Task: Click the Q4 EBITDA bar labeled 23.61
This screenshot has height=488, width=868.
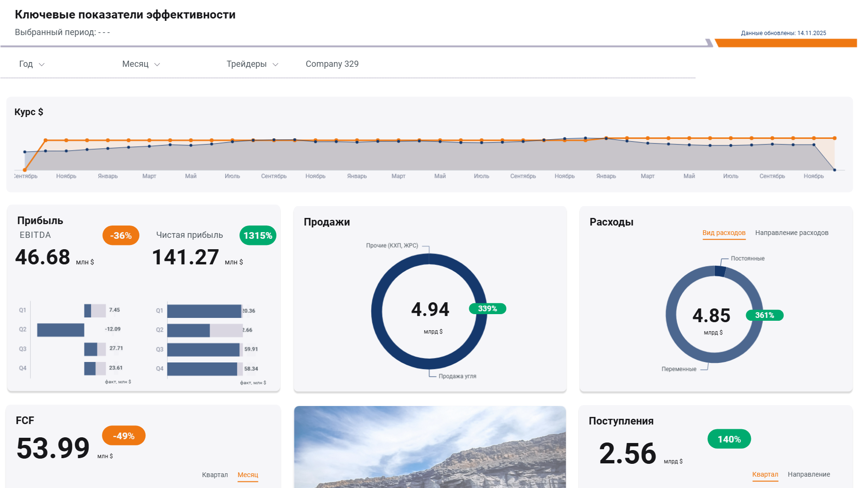Action: coord(90,369)
